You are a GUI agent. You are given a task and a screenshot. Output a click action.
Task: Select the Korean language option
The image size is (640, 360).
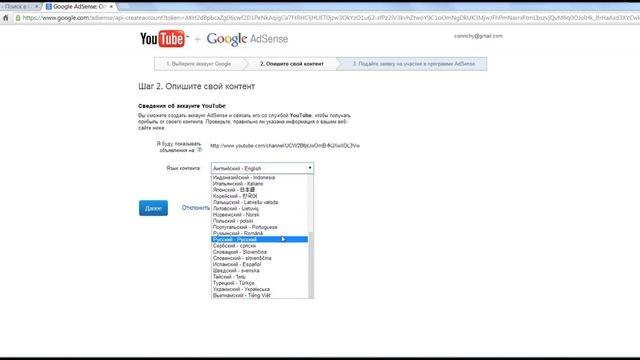[260, 196]
